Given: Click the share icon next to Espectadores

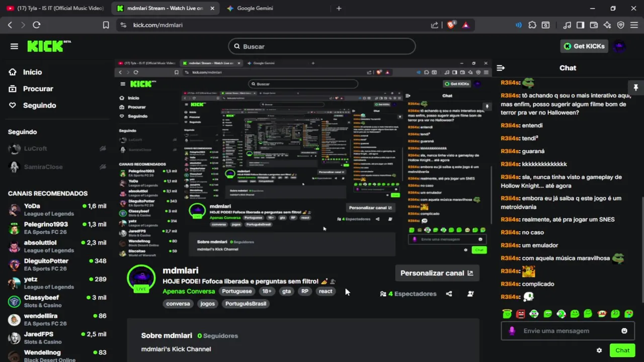Looking at the screenshot, I should coord(449,294).
